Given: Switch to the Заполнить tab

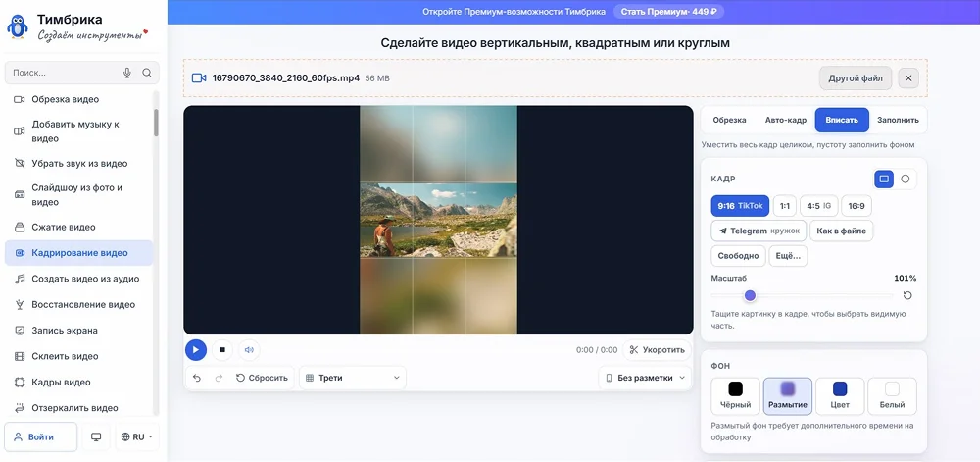Looking at the screenshot, I should tap(898, 120).
